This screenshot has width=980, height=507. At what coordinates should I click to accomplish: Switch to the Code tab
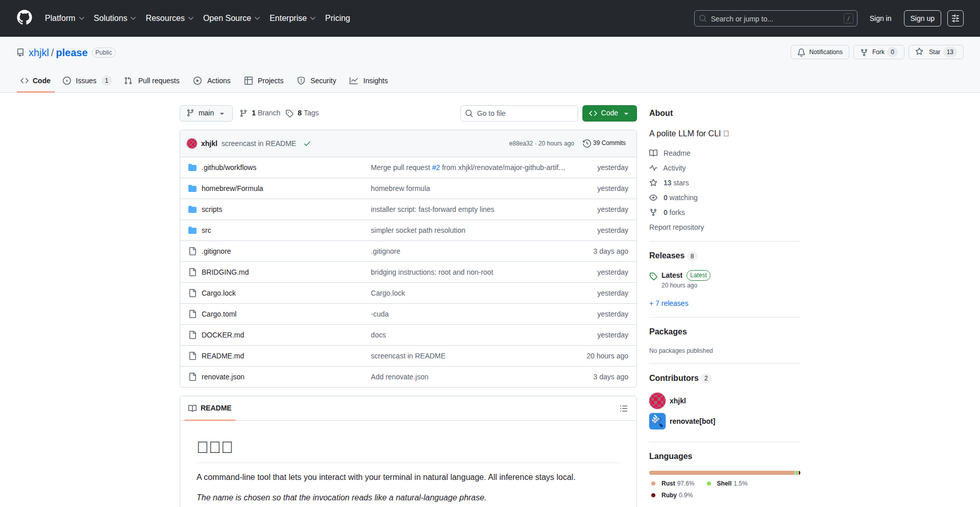36,81
